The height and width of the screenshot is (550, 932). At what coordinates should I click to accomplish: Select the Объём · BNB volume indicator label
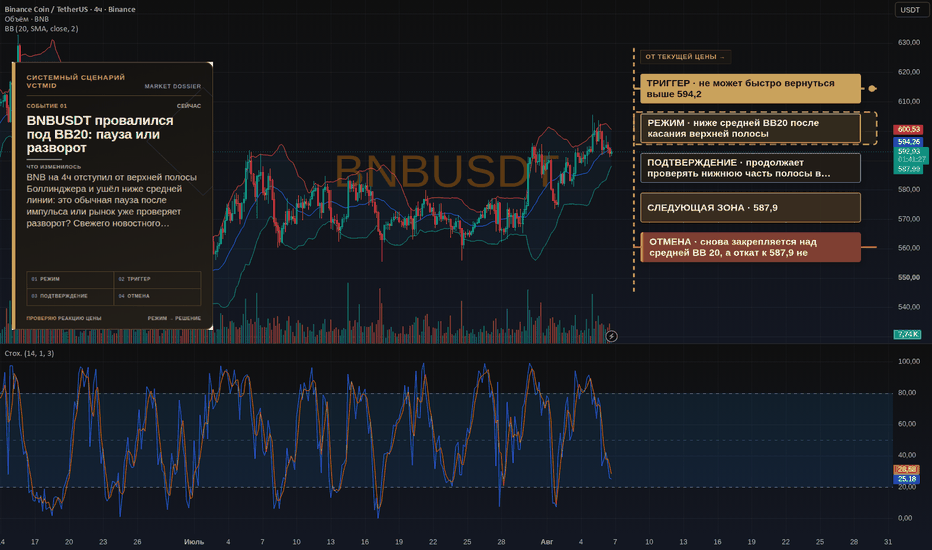tap(27, 19)
